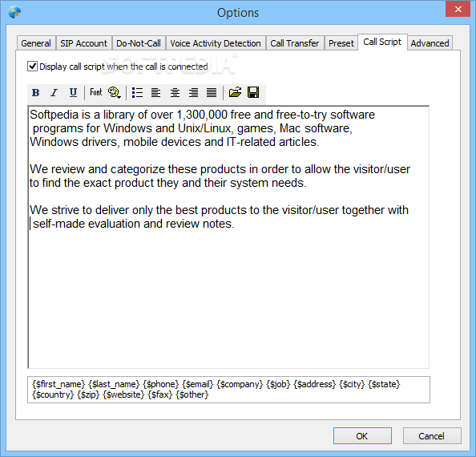Confirm settings with OK button
Image resolution: width=476 pixels, height=457 pixels.
click(x=362, y=436)
